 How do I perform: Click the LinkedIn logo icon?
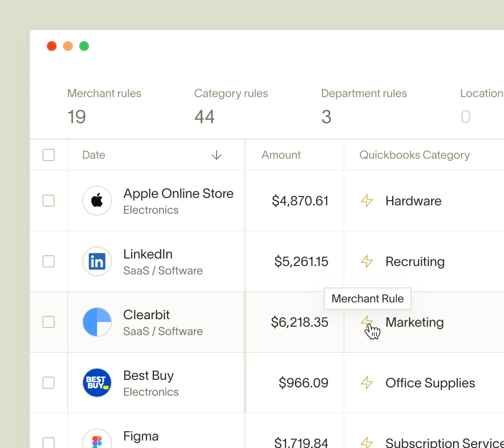(97, 261)
